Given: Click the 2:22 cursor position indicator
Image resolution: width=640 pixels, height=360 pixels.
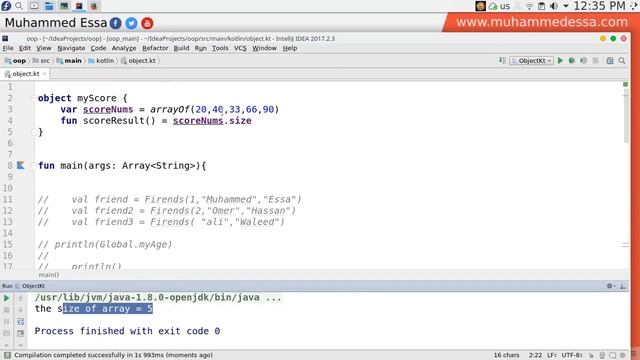Looking at the screenshot, I should click(535, 355).
